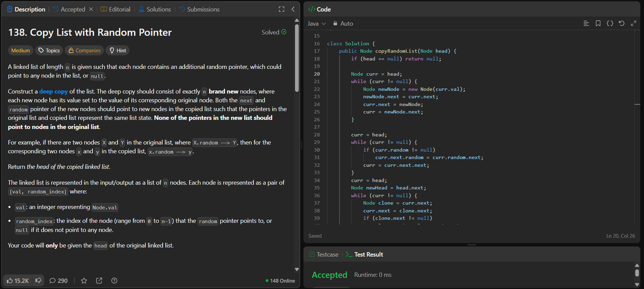Open the Test Result tab
The image size is (644, 289).
[363, 254]
